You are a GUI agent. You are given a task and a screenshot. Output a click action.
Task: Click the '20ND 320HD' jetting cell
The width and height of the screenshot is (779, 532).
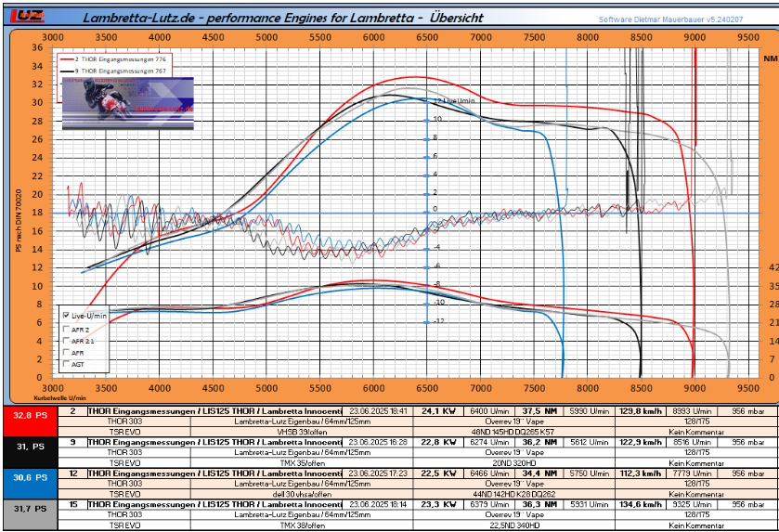tap(514, 463)
